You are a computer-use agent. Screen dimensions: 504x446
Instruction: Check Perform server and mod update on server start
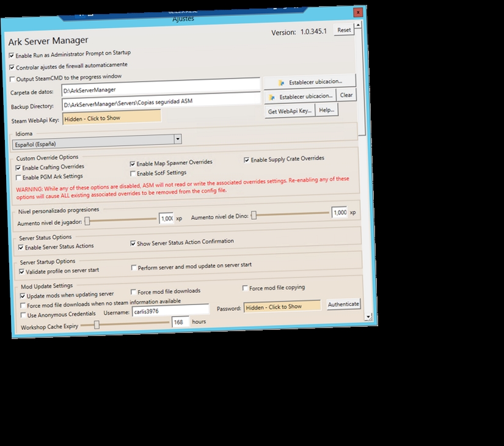(x=134, y=268)
